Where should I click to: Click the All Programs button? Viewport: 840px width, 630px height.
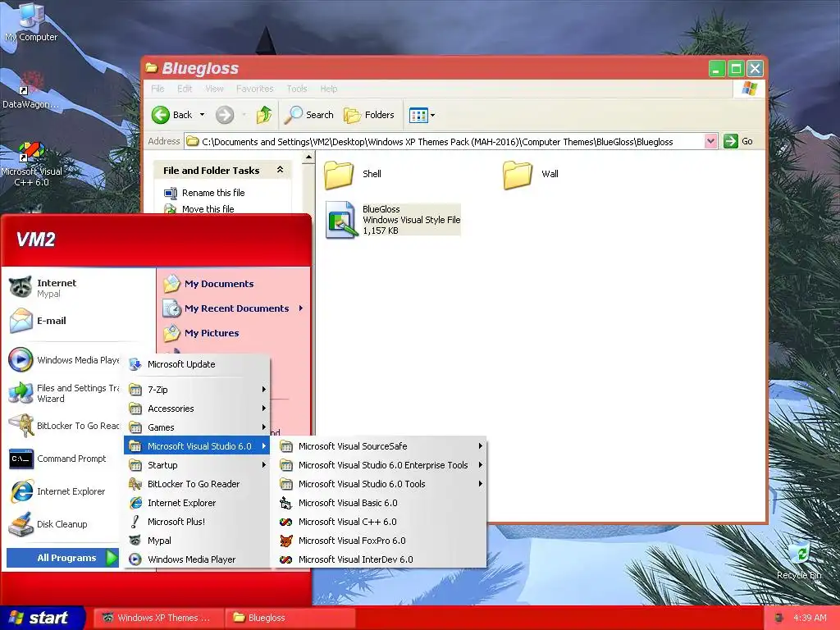click(62, 558)
